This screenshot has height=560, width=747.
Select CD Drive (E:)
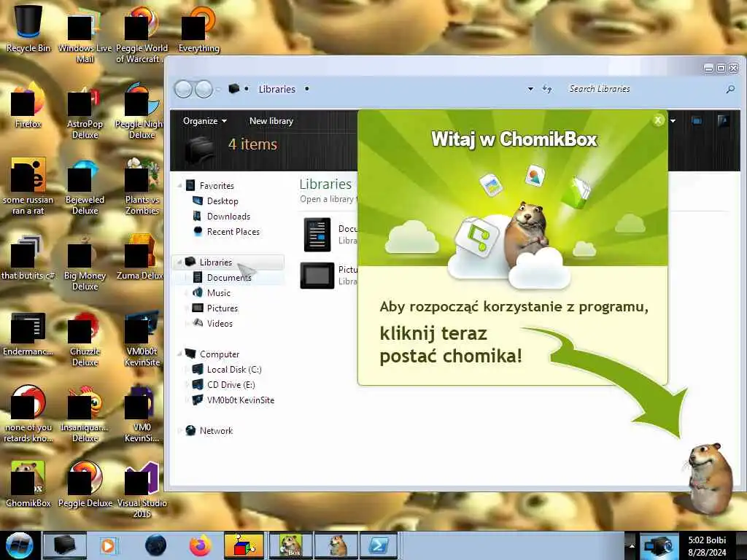tap(231, 385)
